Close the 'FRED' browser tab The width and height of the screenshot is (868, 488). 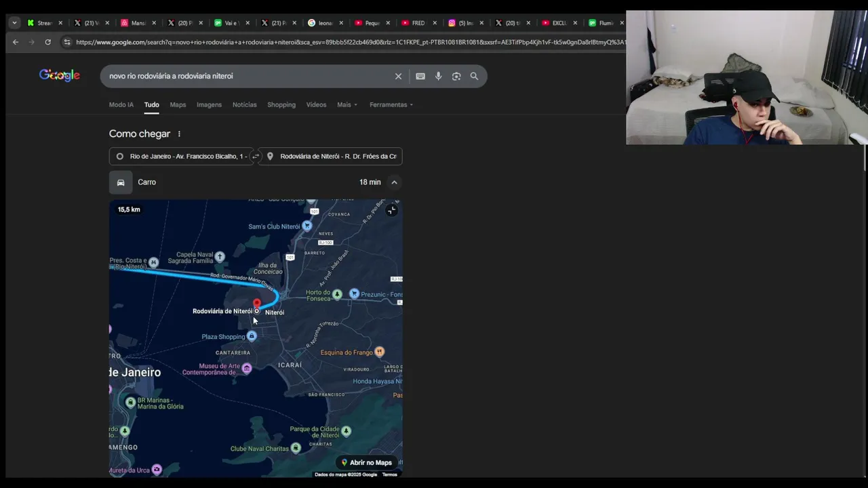click(x=435, y=23)
